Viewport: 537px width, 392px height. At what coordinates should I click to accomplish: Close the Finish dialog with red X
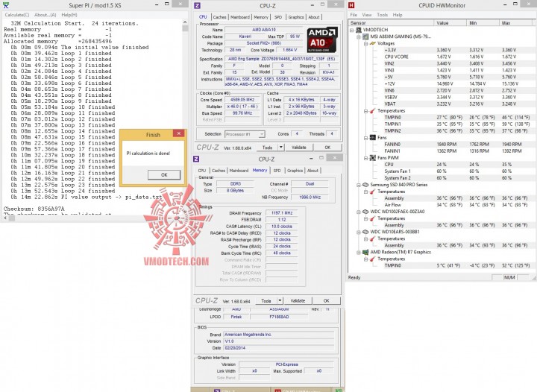click(179, 133)
